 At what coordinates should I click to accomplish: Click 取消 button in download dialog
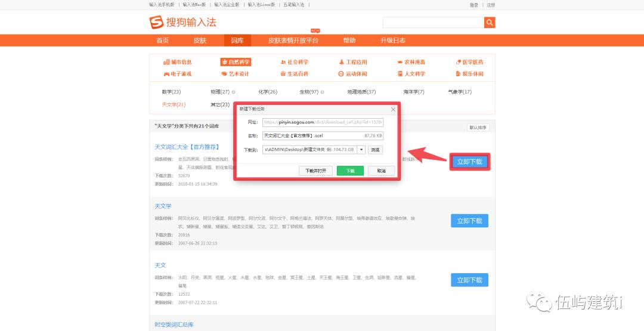click(381, 171)
